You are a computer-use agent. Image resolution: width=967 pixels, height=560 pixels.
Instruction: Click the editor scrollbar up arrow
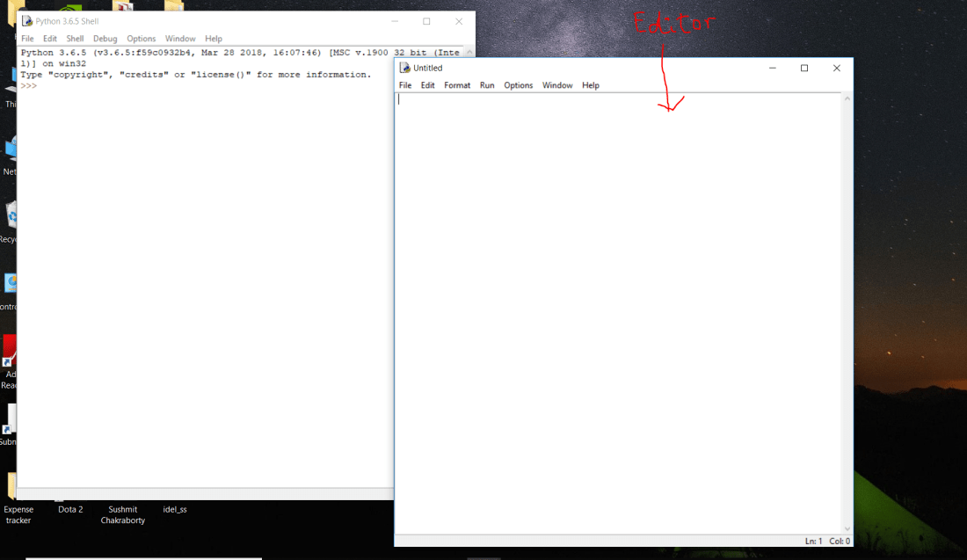[x=847, y=98]
